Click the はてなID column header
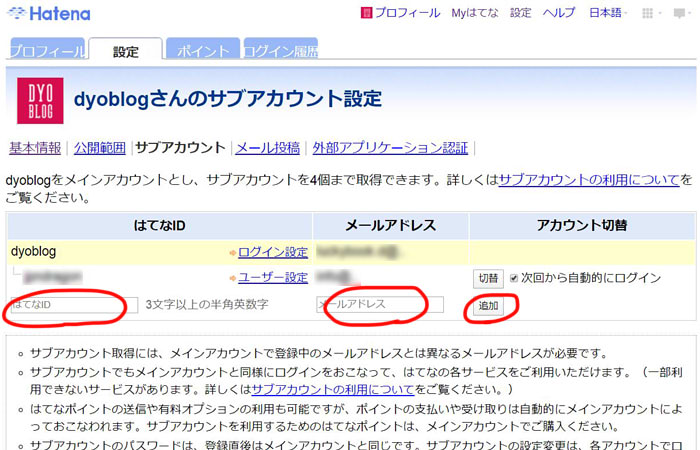This screenshot has width=700, height=450. pos(159,225)
